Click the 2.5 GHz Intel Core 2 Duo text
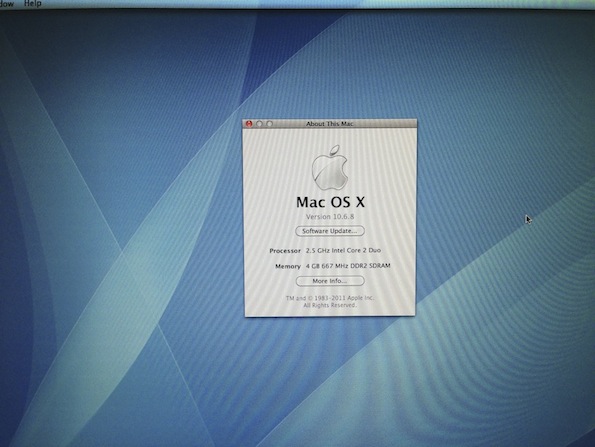Screen dimensions: 595x447 coord(343,250)
